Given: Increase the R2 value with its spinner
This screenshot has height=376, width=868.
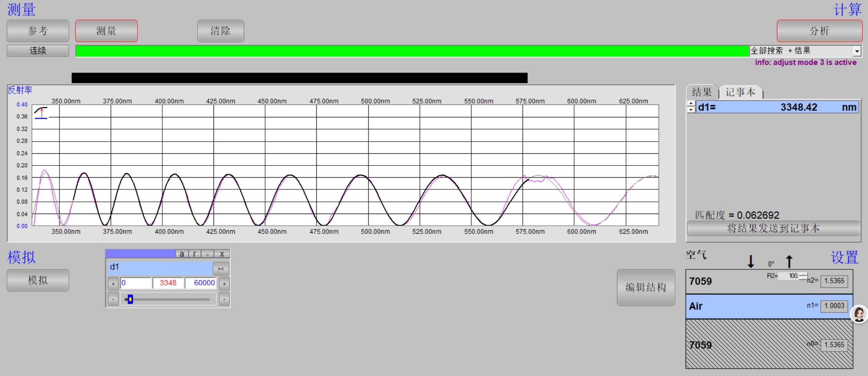Looking at the screenshot, I should tap(804, 274).
